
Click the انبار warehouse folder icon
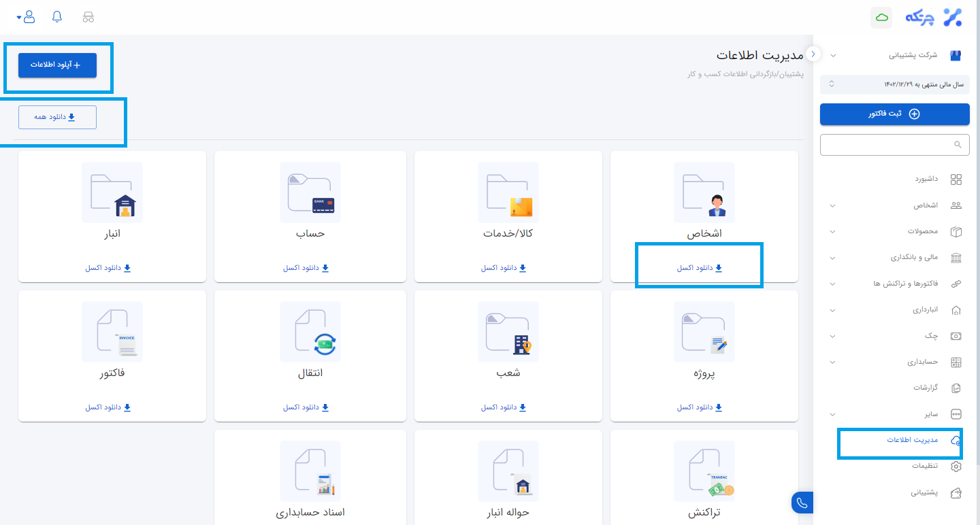[x=112, y=192]
